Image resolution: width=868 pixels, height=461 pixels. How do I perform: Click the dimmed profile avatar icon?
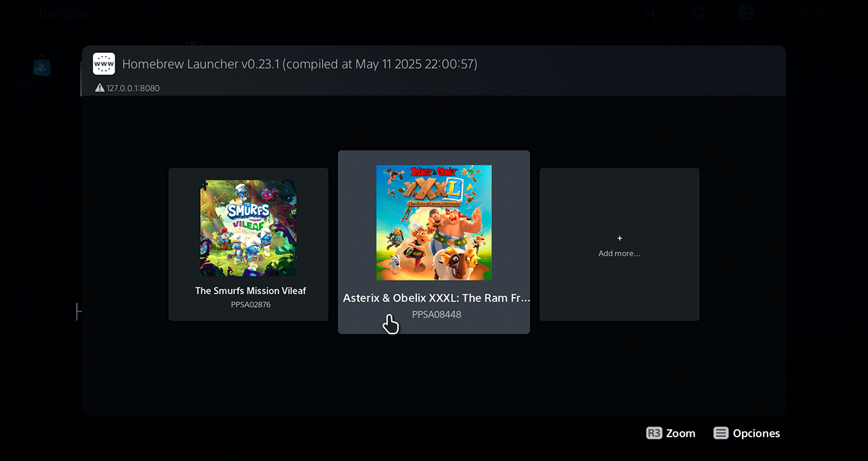tap(745, 13)
